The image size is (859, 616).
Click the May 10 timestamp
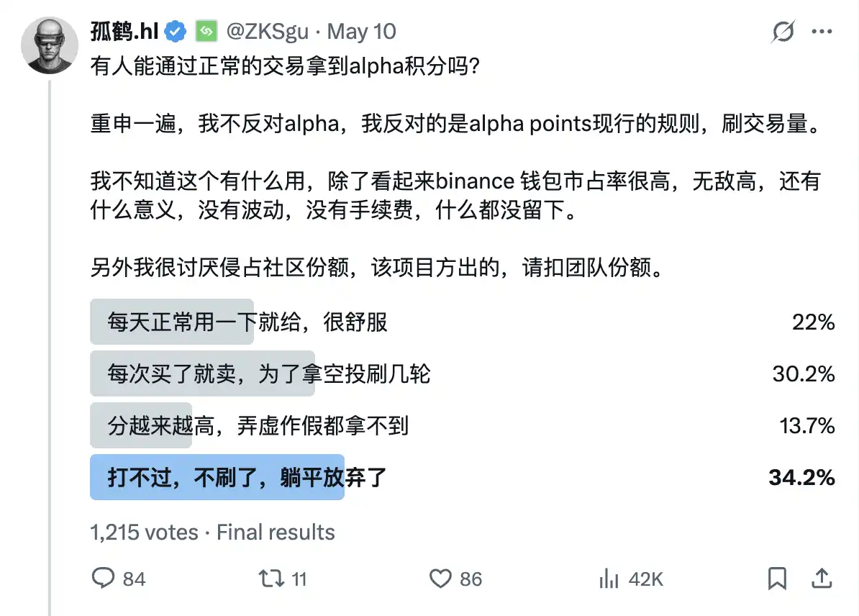pyautogui.click(x=360, y=31)
